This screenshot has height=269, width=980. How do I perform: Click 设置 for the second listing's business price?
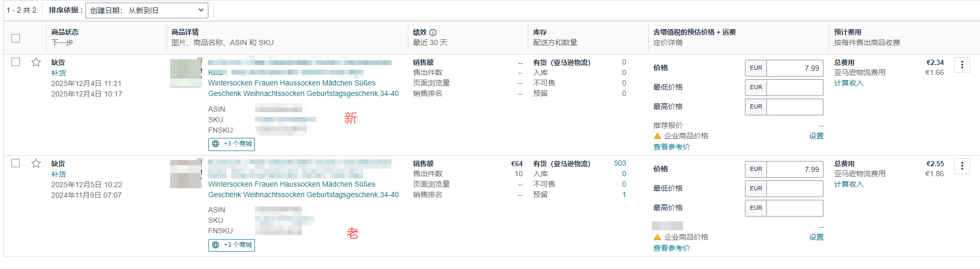coord(816,237)
